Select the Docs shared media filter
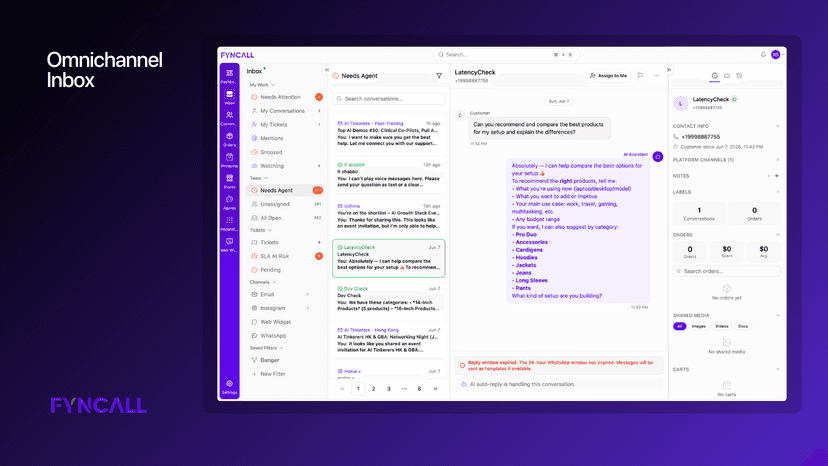828x466 pixels. [x=743, y=327]
